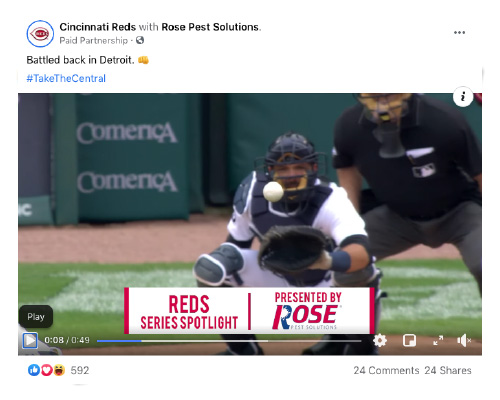Viewport: 500px width, 400px height.
Task: Click the Love heart reaction icon
Action: click(47, 370)
